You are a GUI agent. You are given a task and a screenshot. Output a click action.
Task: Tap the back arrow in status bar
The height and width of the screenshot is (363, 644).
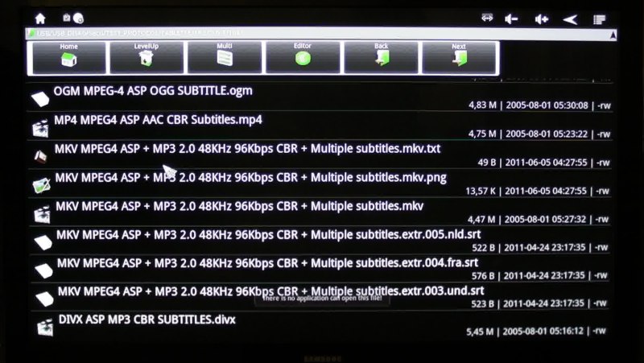point(570,19)
